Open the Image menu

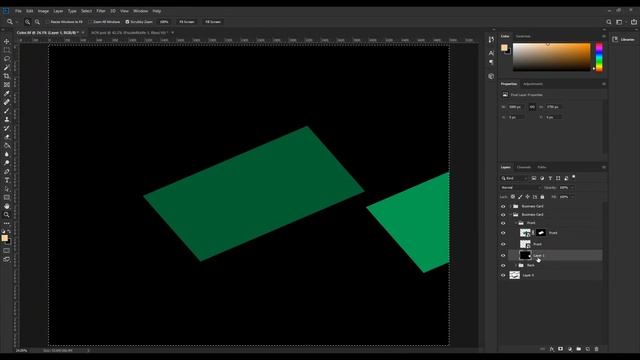tap(43, 11)
